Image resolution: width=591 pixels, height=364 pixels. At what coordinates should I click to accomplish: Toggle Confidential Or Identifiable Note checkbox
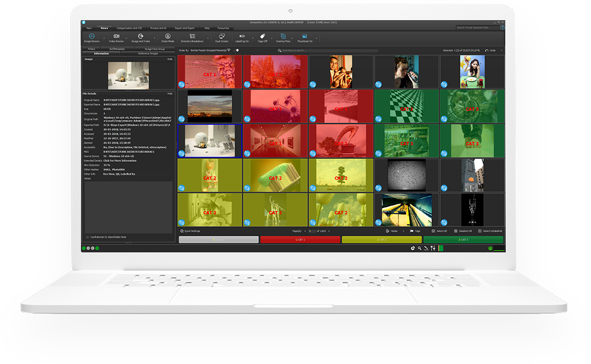87,237
